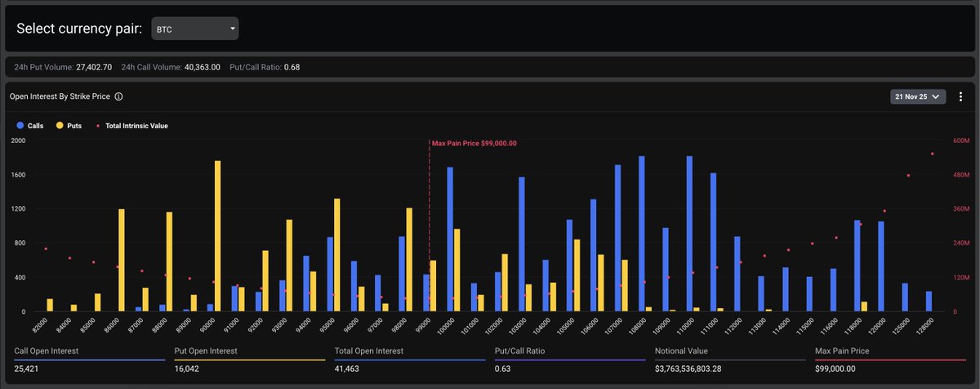The image size is (980, 389).
Task: Click the Notional Value figure $3,763,536,803.28
Action: 702,369
